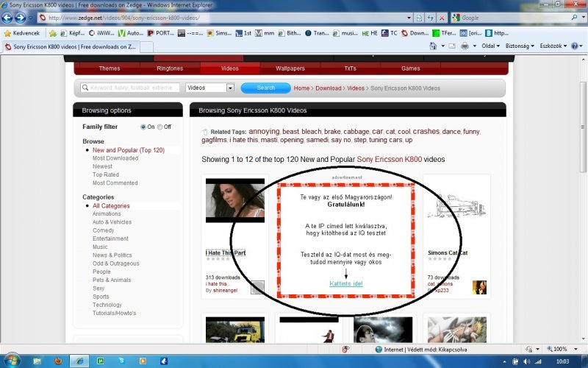The width and height of the screenshot is (588, 368).
Task: Click the crashes related tag
Action: [x=426, y=132]
